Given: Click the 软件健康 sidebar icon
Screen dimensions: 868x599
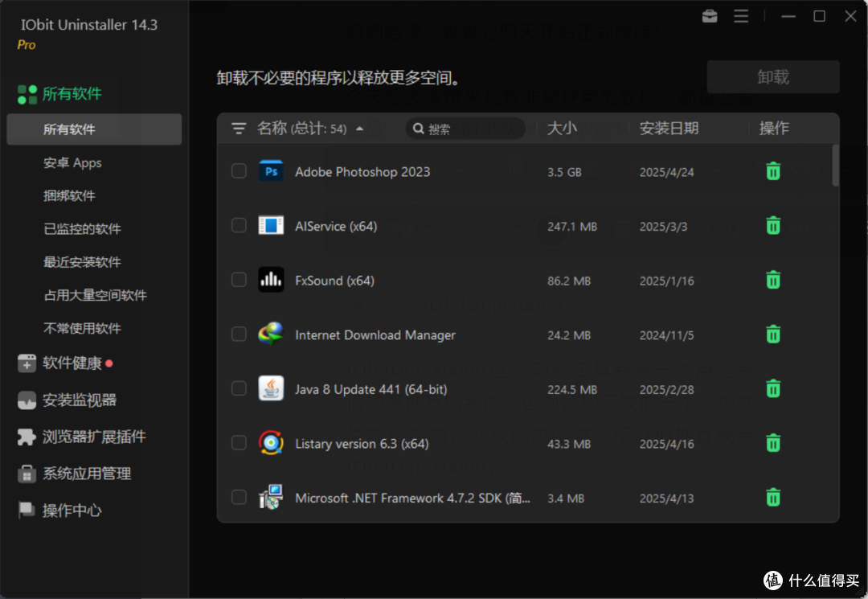Looking at the screenshot, I should (x=27, y=363).
